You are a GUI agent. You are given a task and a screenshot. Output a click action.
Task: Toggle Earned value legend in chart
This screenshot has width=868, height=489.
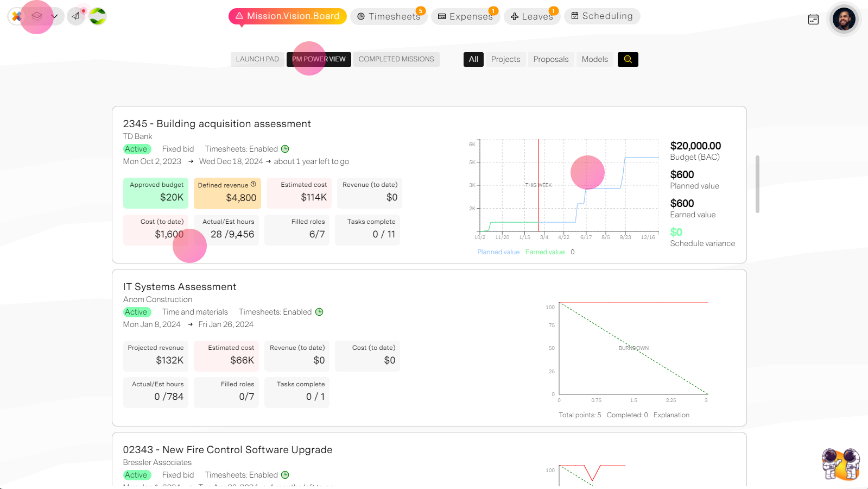(545, 252)
